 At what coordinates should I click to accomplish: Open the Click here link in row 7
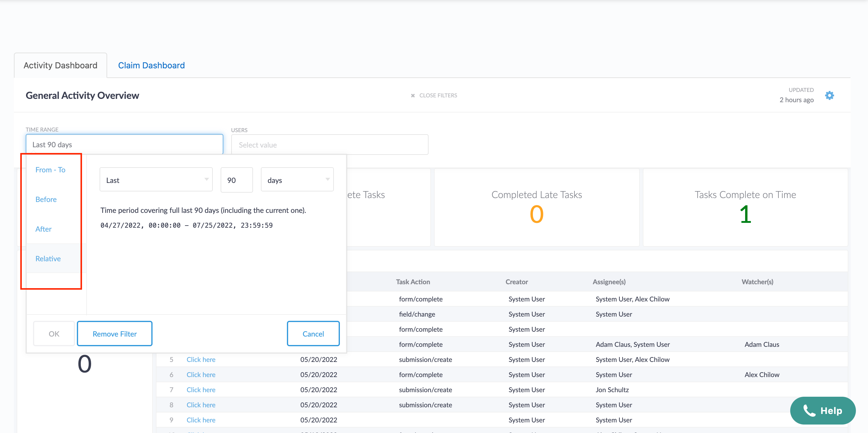[x=201, y=390]
